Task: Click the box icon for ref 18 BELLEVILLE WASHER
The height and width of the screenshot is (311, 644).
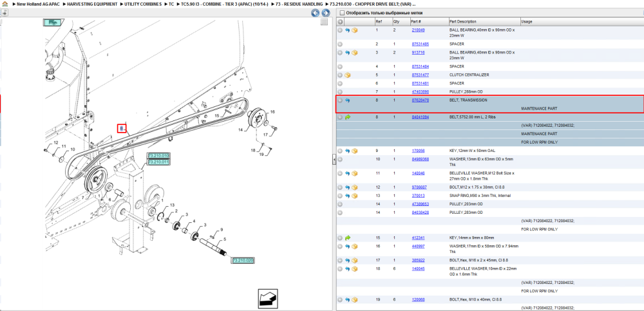Action: click(x=354, y=269)
